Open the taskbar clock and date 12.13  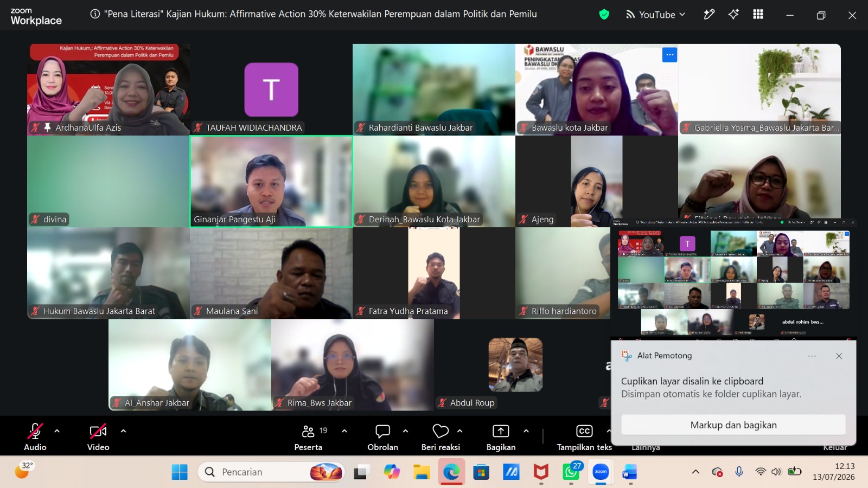(x=834, y=472)
